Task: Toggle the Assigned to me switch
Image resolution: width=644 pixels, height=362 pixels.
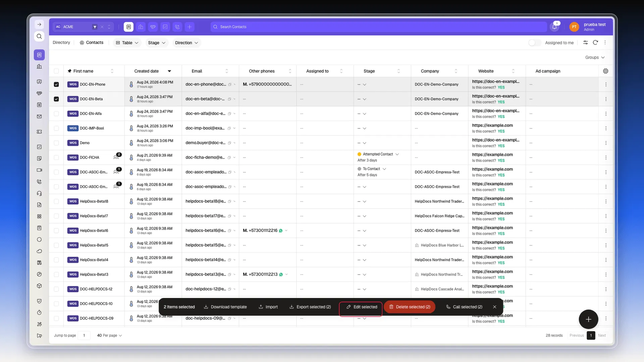Action: tap(534, 43)
